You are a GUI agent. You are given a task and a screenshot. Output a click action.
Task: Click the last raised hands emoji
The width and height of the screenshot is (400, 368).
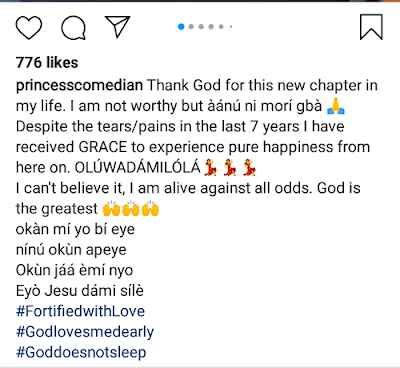click(151, 209)
